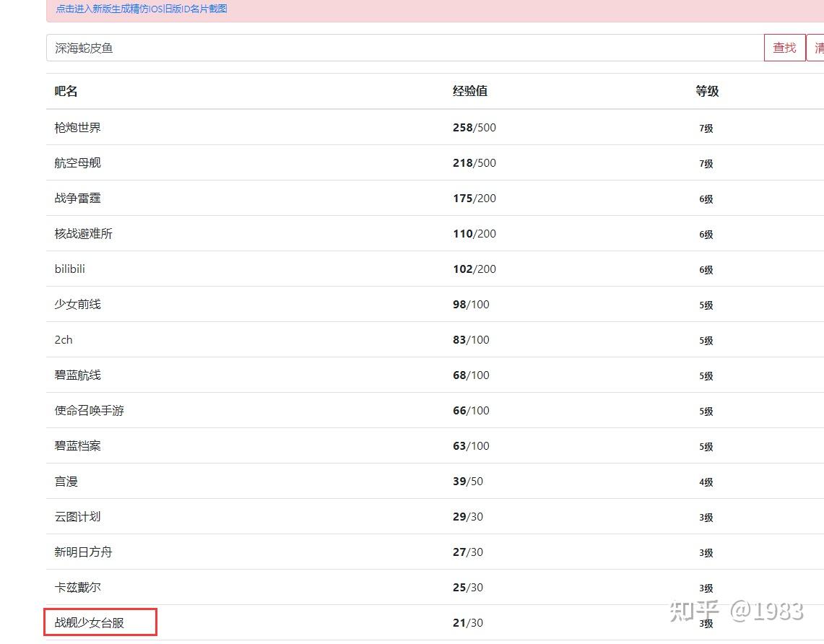Click the 4级 level badge for 宫漫
The width and height of the screenshot is (824, 644).
pyautogui.click(x=706, y=482)
